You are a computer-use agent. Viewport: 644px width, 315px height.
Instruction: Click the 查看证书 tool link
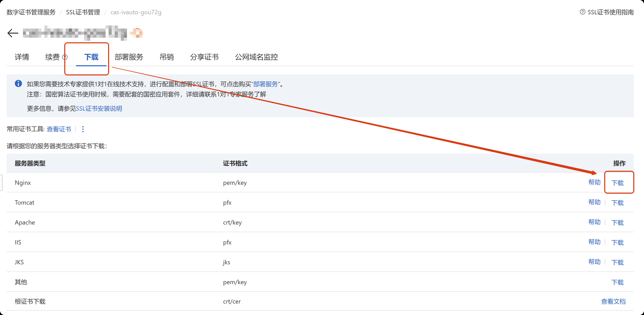tap(59, 129)
